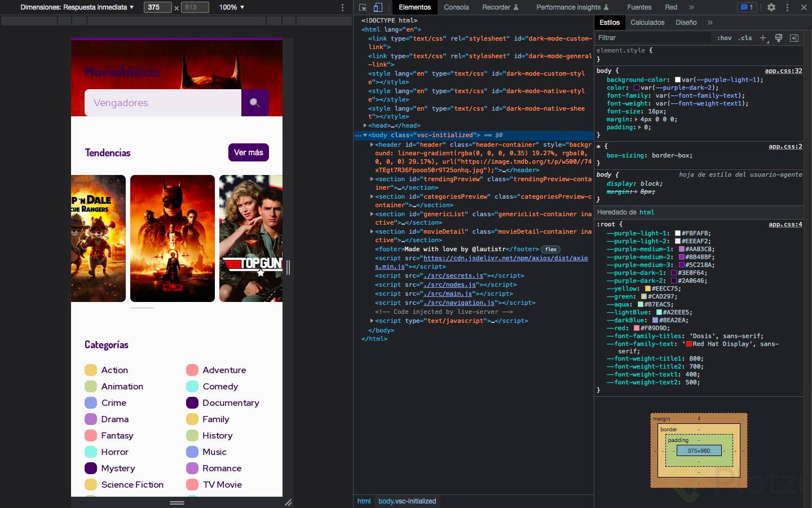
Task: Open the Performance insights tab
Action: [x=572, y=7]
